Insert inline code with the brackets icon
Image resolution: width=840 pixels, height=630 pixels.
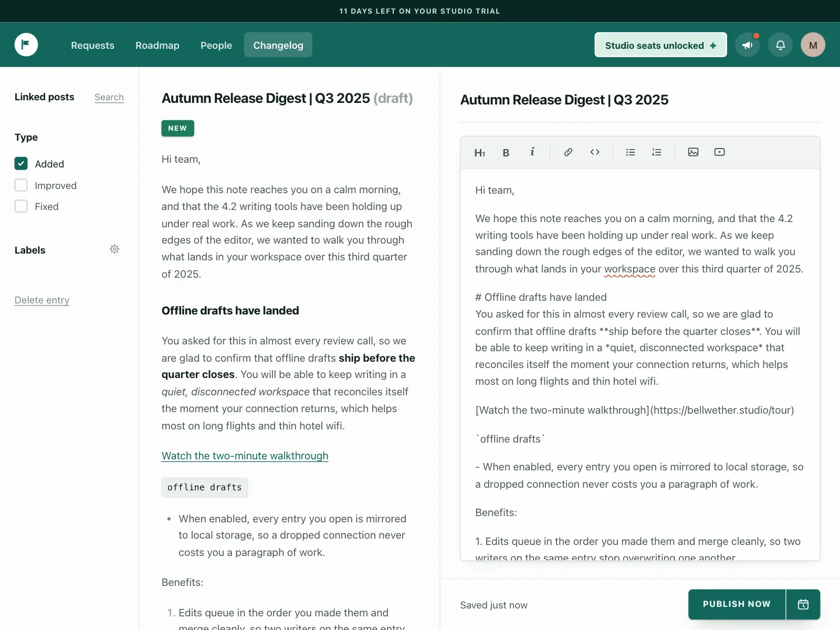point(595,152)
